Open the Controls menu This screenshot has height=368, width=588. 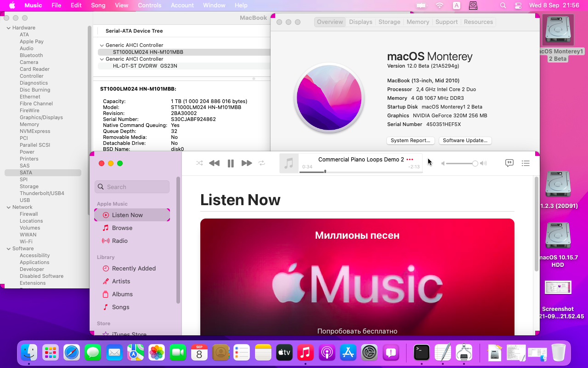(150, 5)
